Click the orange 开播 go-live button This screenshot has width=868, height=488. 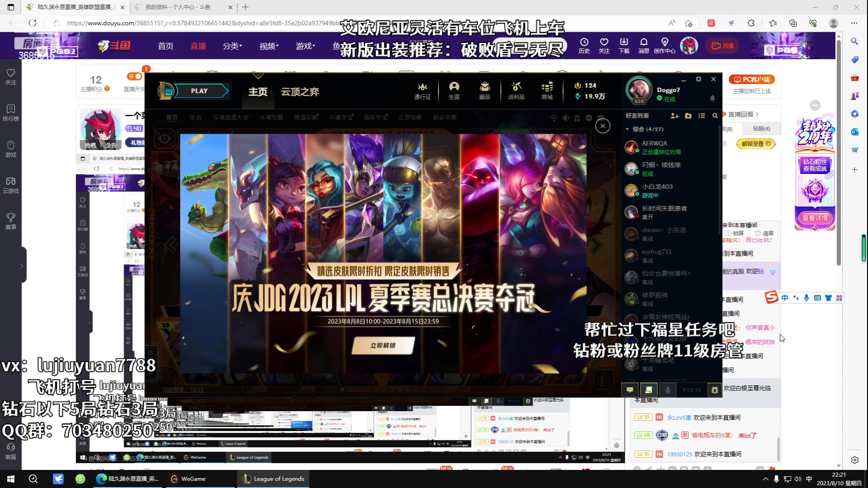pos(722,46)
